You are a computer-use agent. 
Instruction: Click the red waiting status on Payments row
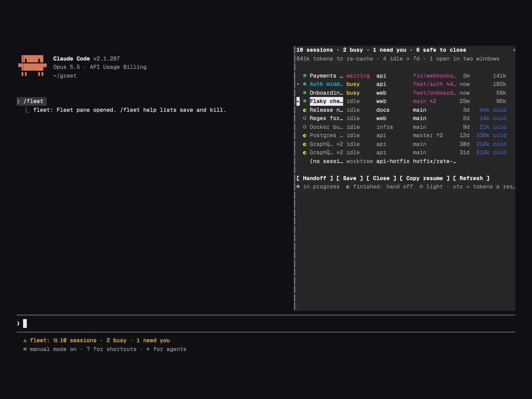pyautogui.click(x=358, y=76)
